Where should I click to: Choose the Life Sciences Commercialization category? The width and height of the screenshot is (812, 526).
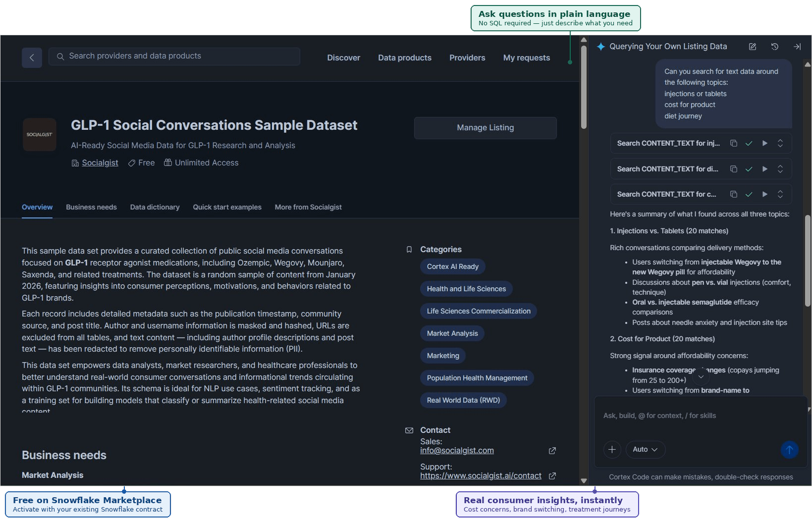(479, 311)
